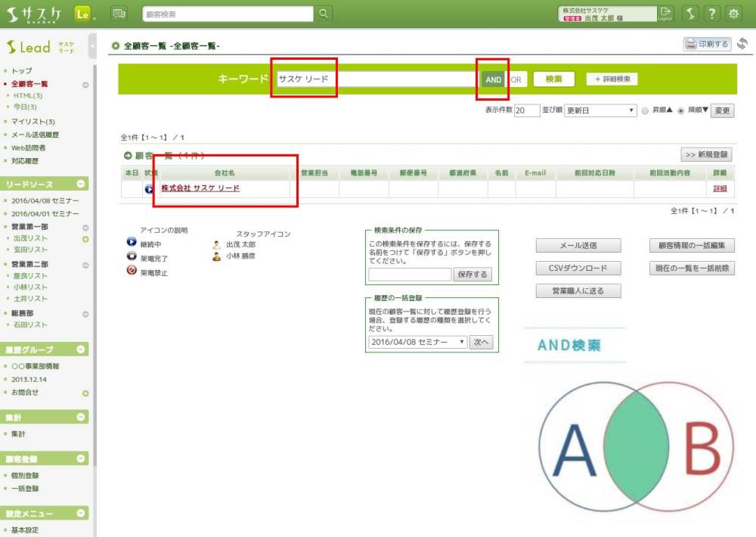Click the メール送信 button

pyautogui.click(x=578, y=246)
